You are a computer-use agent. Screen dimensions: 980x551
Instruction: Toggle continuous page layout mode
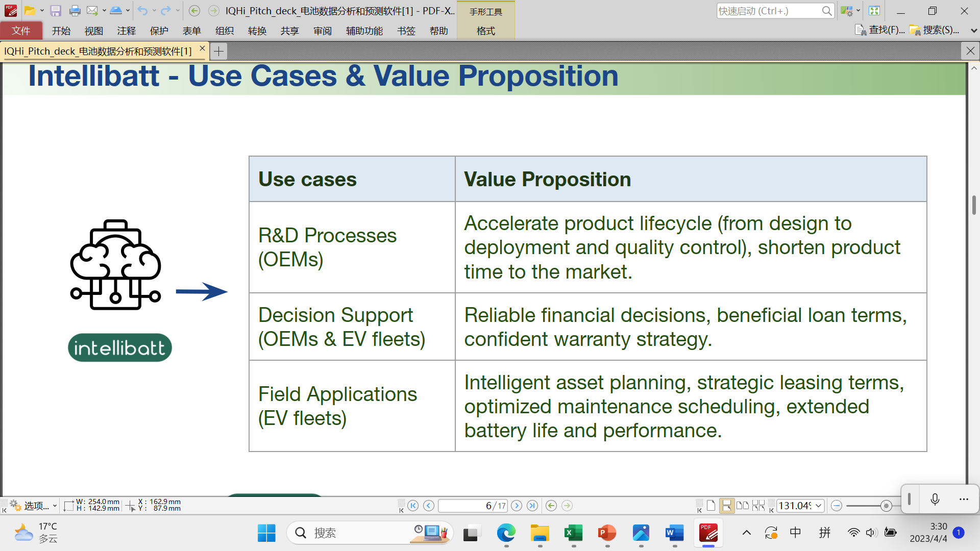726,506
